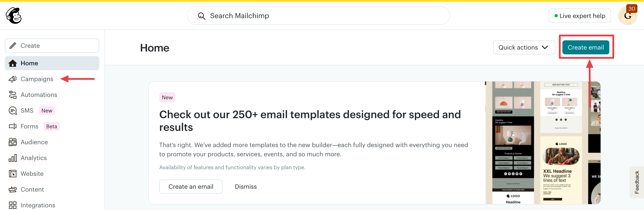The height and width of the screenshot is (210, 644).
Task: Go to Automations in sidebar
Action: 39,95
